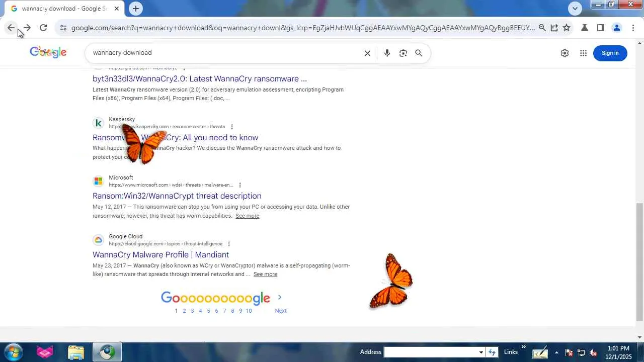Share this page from the address bar
The image size is (644, 362).
tap(554, 28)
